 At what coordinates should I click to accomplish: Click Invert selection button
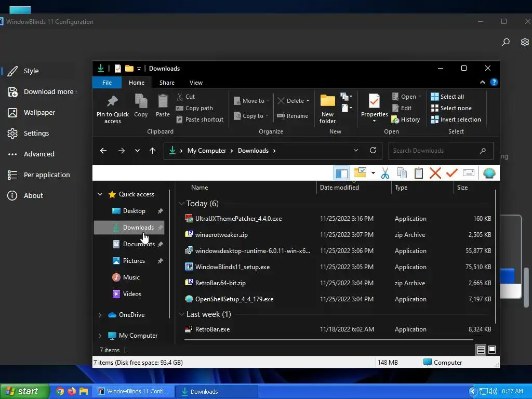point(456,119)
